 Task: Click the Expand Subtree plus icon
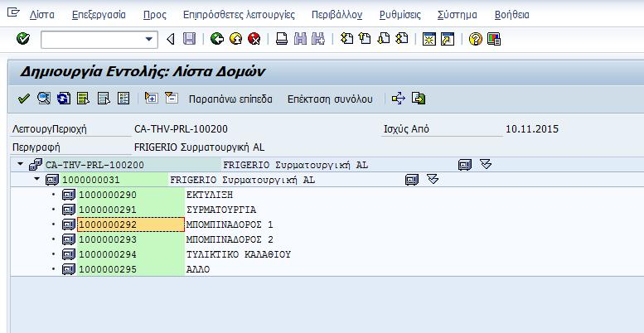tap(152, 98)
